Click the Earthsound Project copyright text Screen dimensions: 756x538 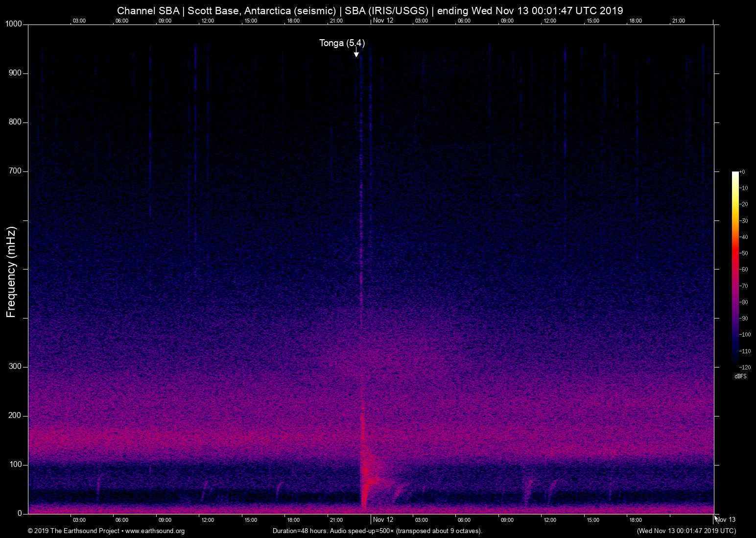tap(73, 531)
